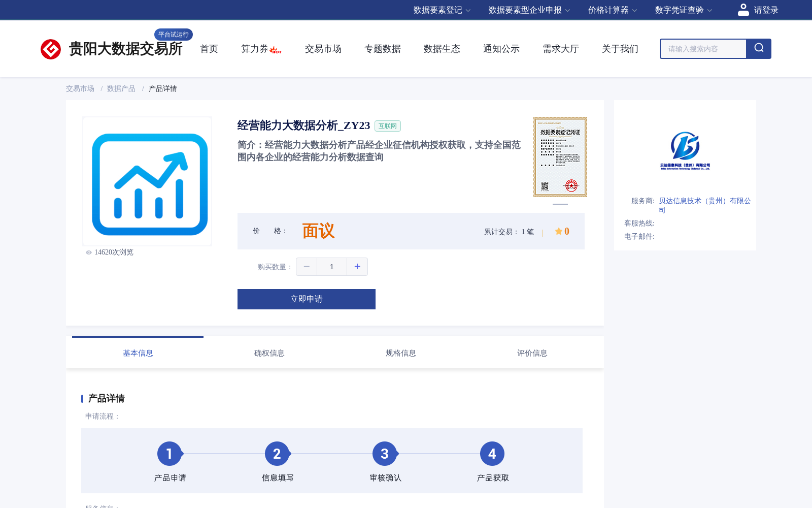Click the 互联网 tag badge
The height and width of the screenshot is (508, 812).
(388, 126)
